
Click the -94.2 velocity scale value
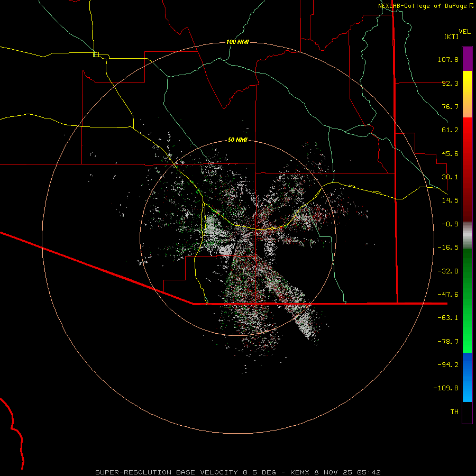tap(448, 365)
